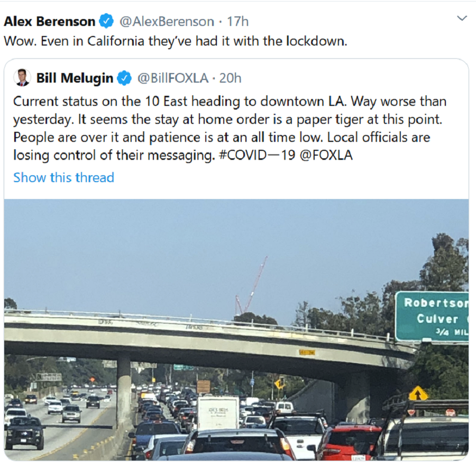Click the @FOXLA mention
476x468 pixels.
click(x=326, y=155)
